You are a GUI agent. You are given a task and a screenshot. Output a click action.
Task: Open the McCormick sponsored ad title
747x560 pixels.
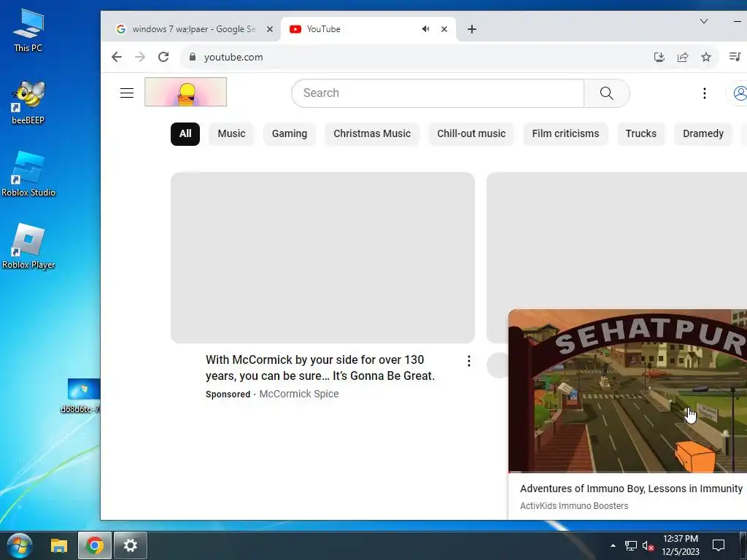320,367
